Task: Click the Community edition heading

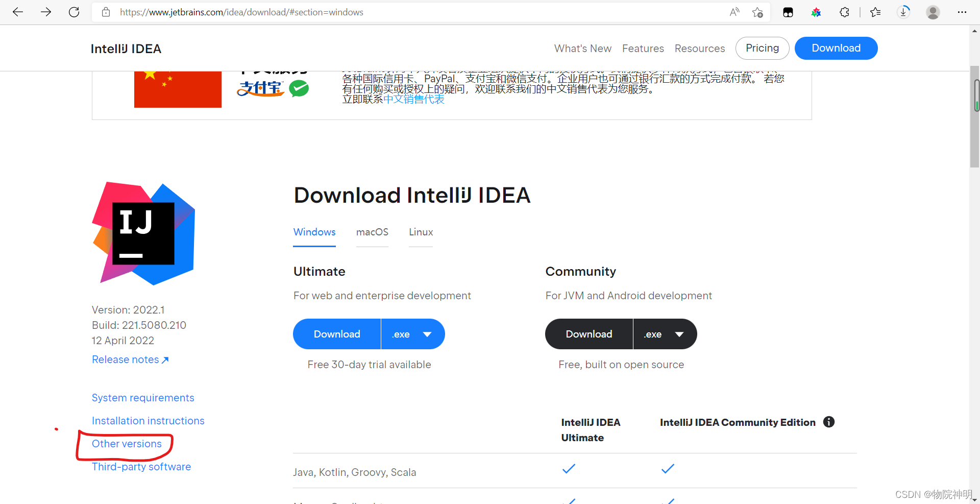Action: (x=580, y=272)
